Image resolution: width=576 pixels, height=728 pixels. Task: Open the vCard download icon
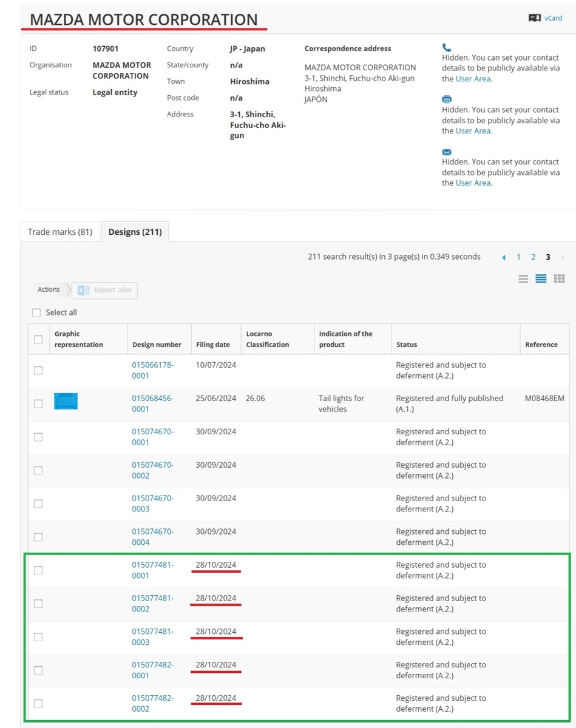pos(534,18)
